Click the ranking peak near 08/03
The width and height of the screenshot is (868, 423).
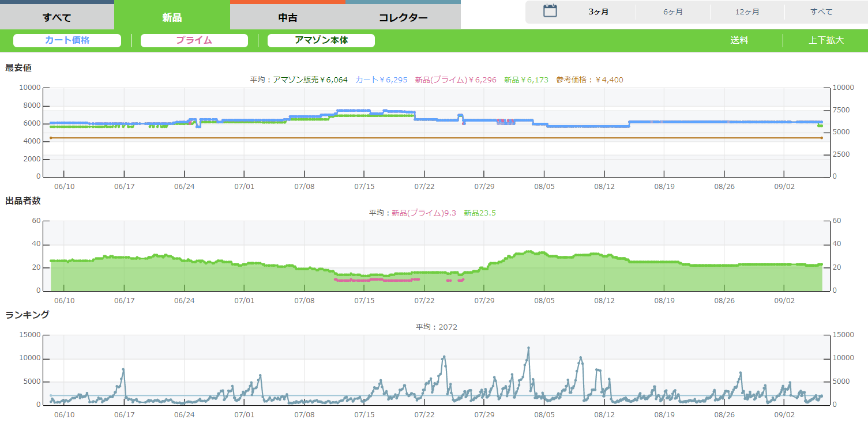[528, 348]
